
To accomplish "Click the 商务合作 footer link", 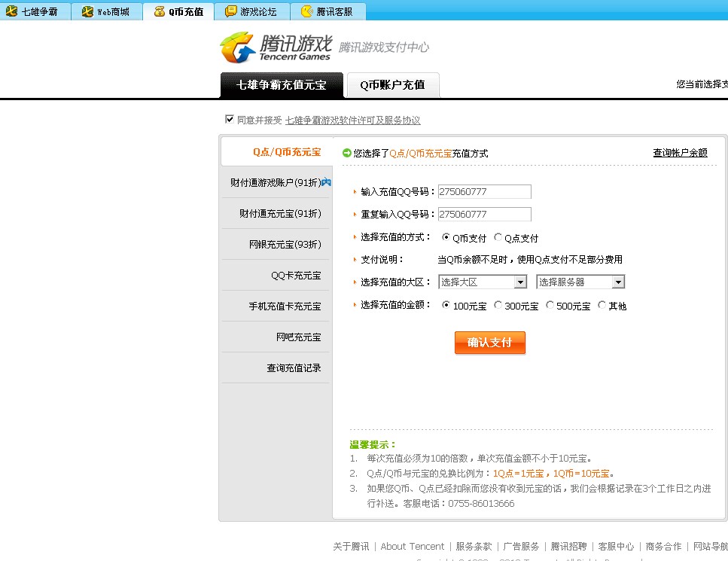I will click(663, 547).
